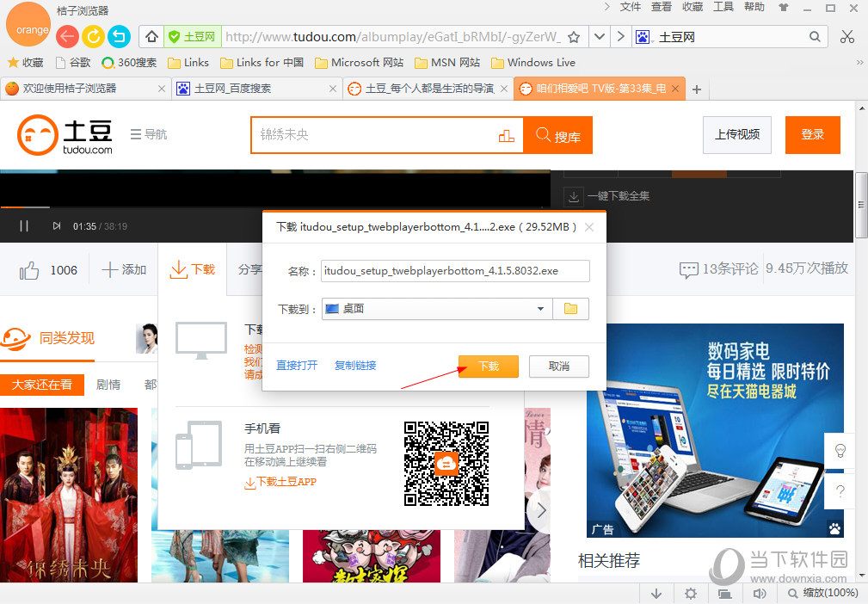Expand the address bar history dropdown

pos(599,37)
